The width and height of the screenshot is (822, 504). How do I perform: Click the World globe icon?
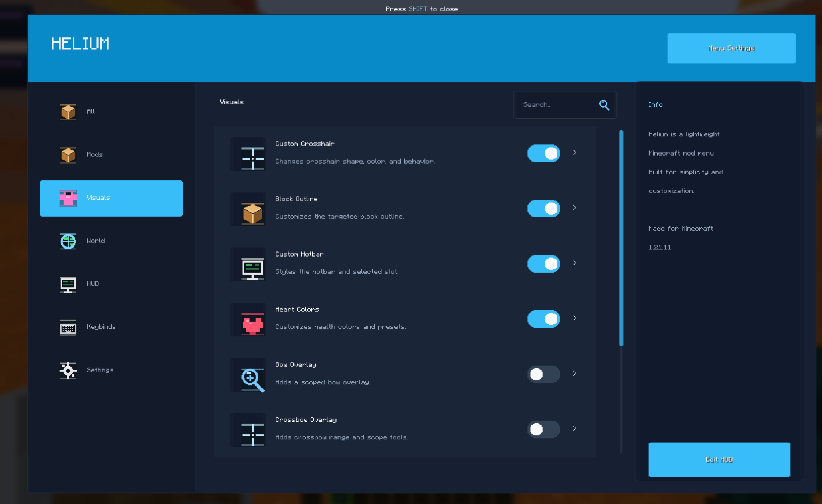tap(68, 241)
